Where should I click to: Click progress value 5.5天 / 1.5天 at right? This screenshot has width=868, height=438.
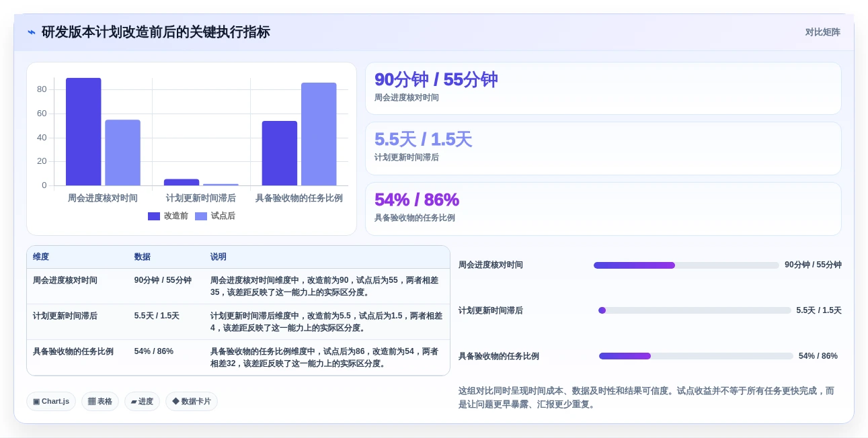point(819,310)
